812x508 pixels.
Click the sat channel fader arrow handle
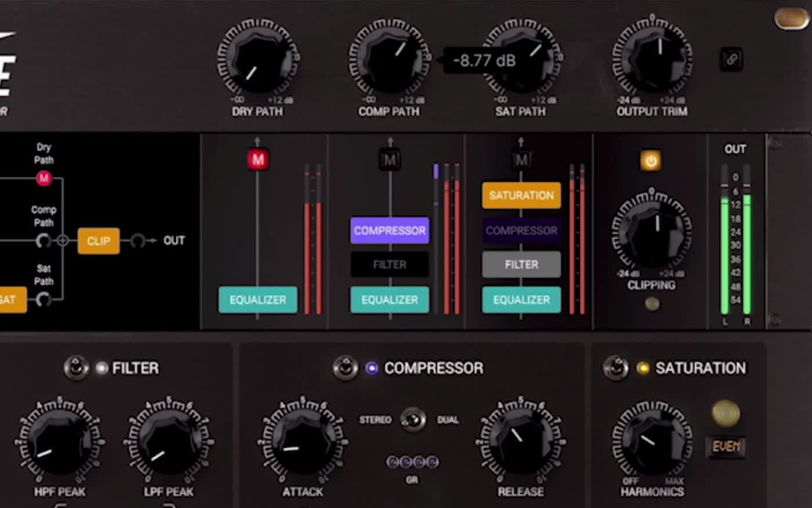(x=521, y=141)
